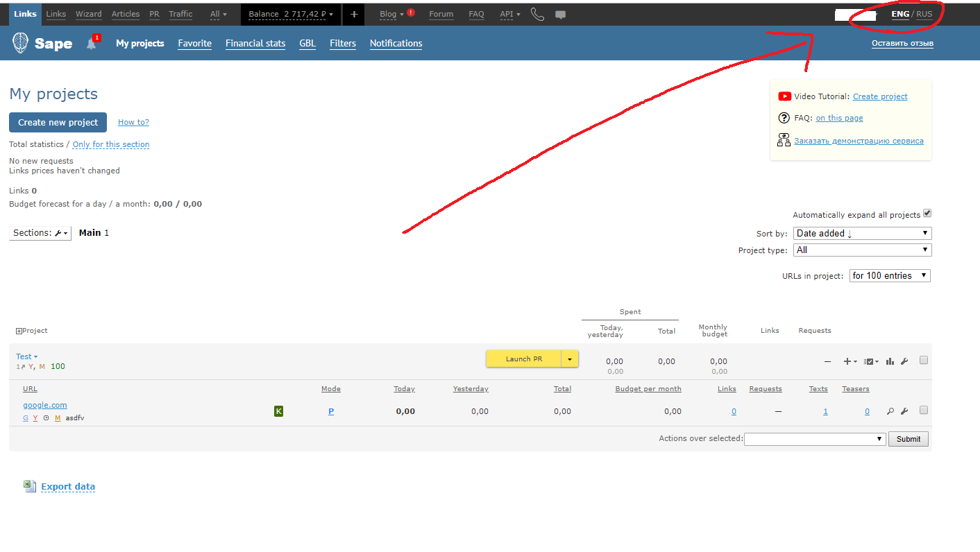Expand the Launch PR arrow dropdown
980x552 pixels.
click(x=570, y=359)
